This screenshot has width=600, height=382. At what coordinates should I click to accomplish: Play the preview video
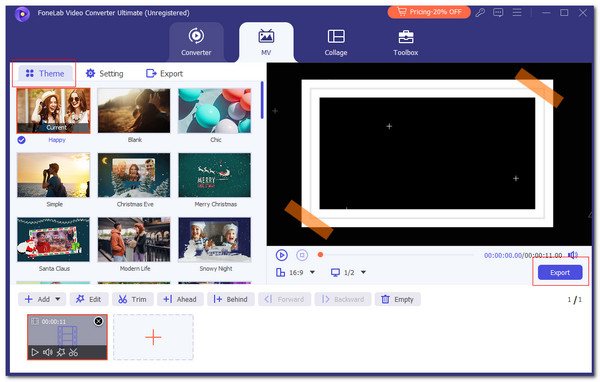click(282, 255)
